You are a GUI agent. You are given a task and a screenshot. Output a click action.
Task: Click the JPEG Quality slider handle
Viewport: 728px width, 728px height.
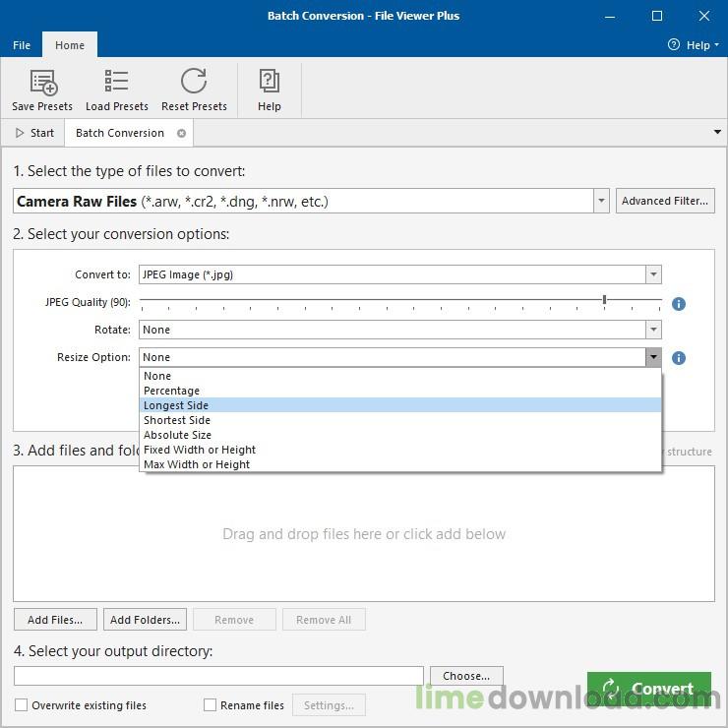604,299
